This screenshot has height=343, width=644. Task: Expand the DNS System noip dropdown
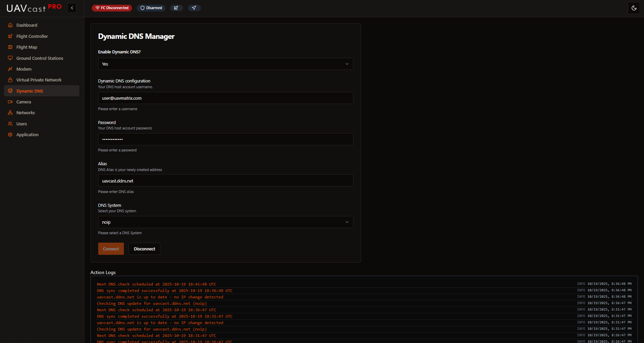pos(225,222)
